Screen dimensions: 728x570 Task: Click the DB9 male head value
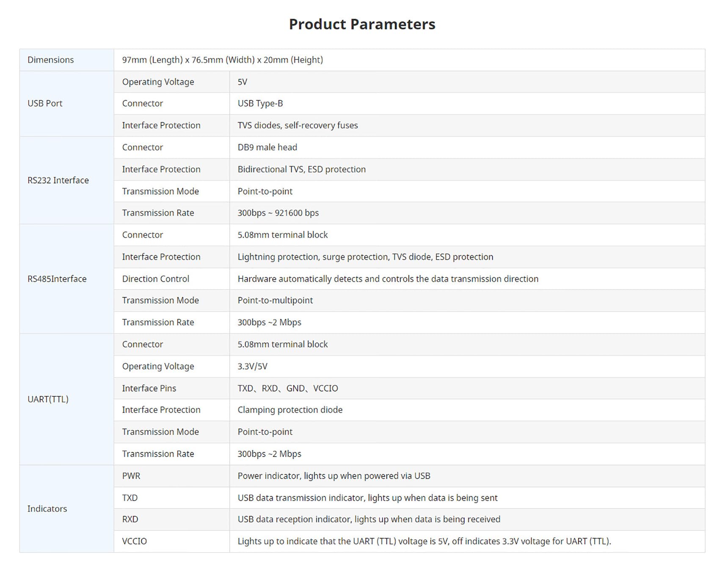[x=267, y=147]
